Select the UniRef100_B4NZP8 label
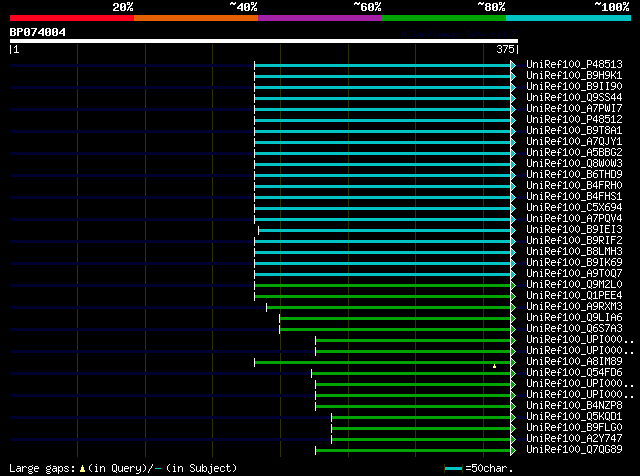The width and height of the screenshot is (640, 476). (574, 406)
